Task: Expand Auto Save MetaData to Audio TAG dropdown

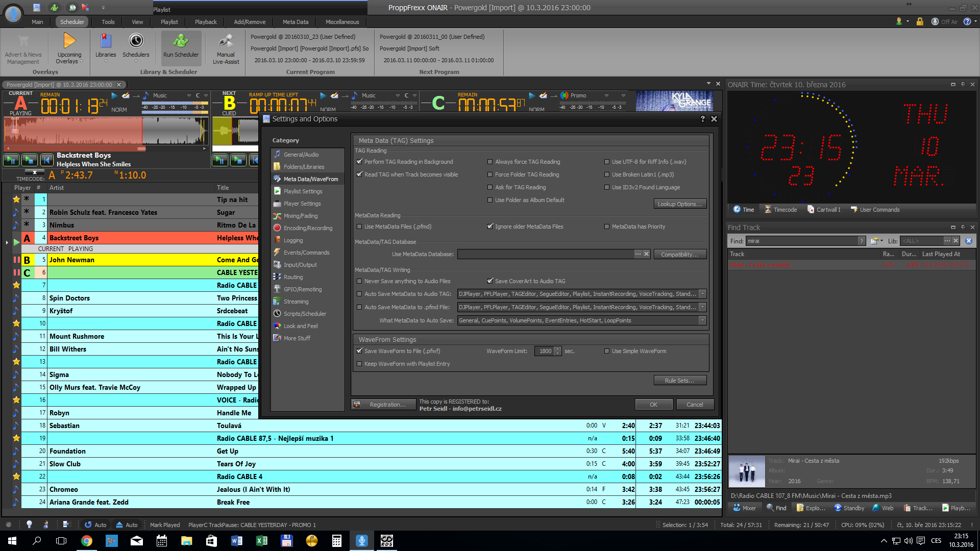Action: click(x=702, y=294)
